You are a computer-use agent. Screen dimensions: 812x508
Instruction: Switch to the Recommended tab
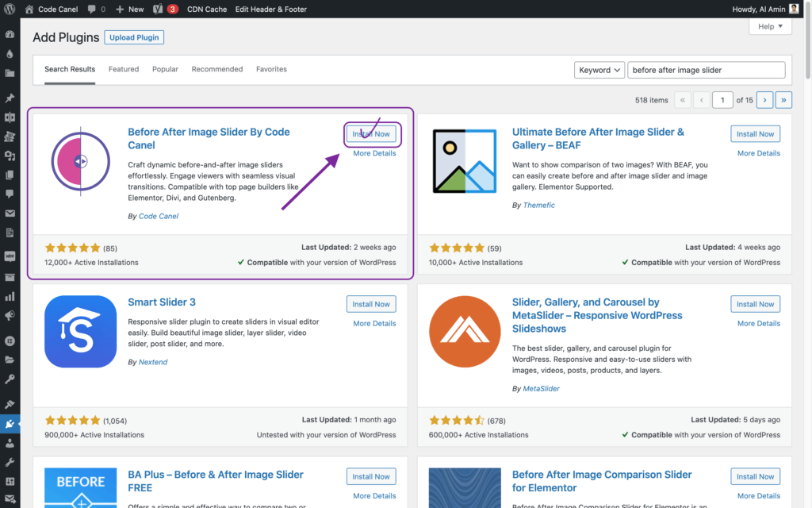point(217,69)
